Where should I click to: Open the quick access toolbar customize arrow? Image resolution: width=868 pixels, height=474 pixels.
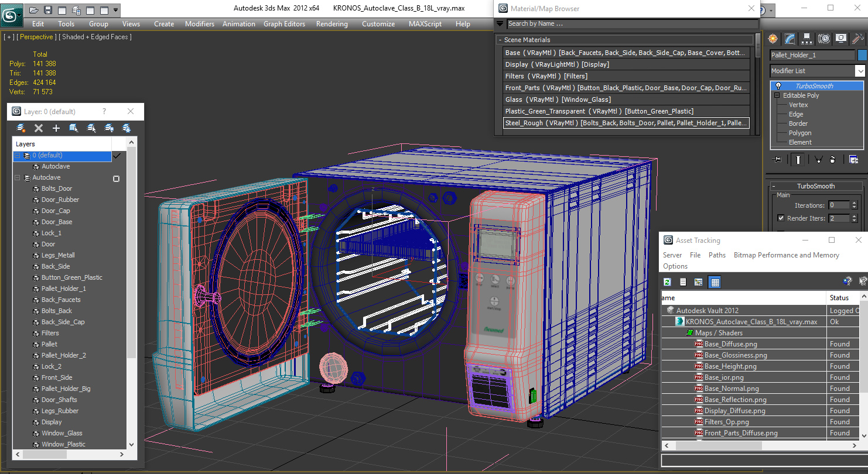click(115, 10)
